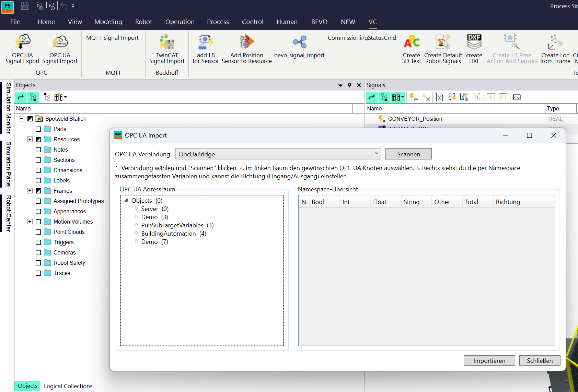Viewport: 578px width, 392px height.
Task: Expand the Motion Volumes tree node
Action: (30, 222)
